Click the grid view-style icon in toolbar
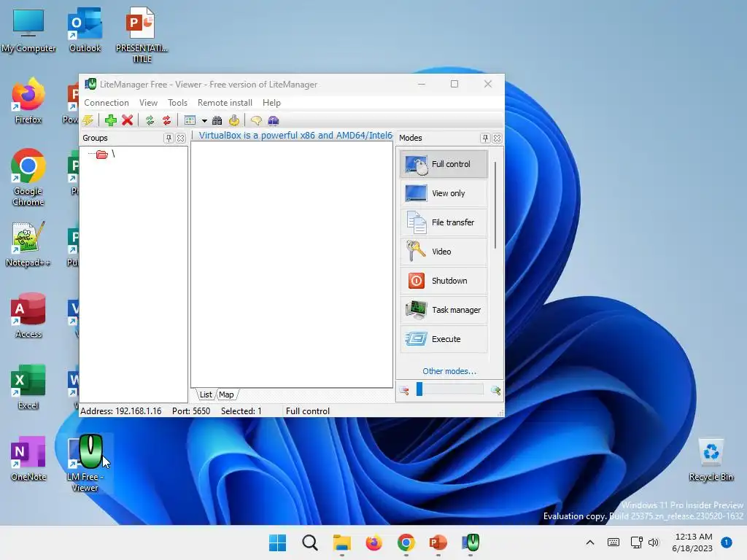 coord(190,120)
